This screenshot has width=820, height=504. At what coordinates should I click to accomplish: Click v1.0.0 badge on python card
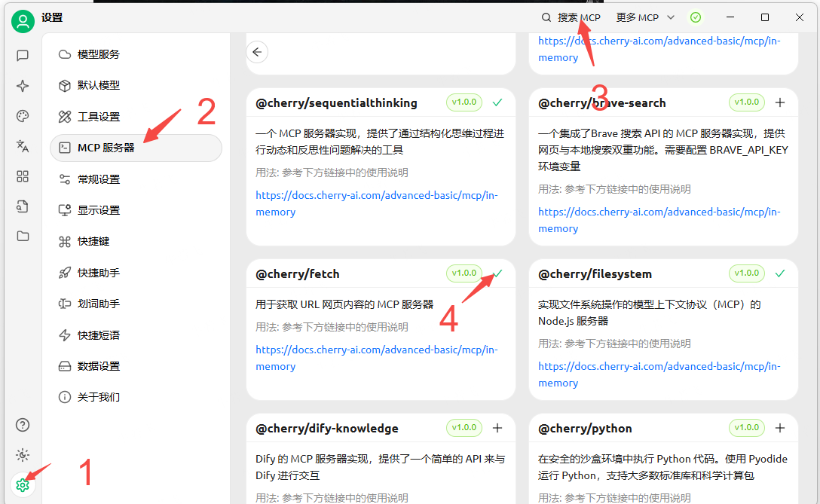[x=747, y=428]
